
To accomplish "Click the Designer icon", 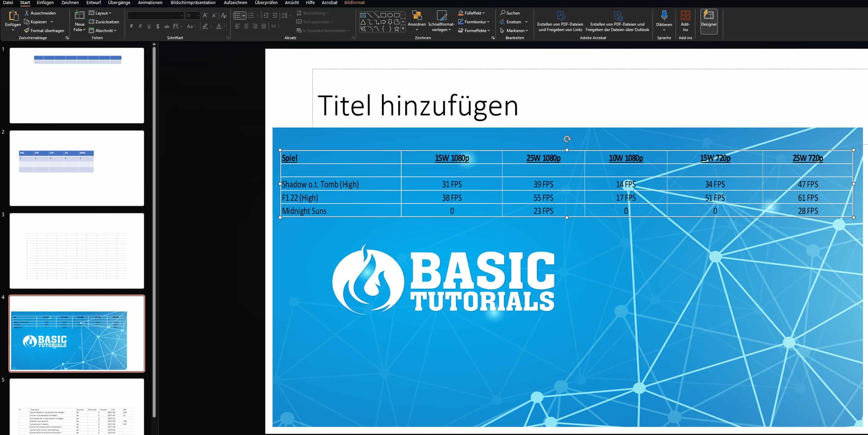I will point(709,16).
